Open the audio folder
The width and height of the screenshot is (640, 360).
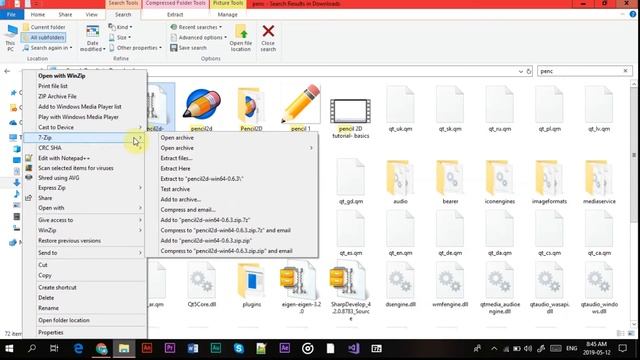click(400, 178)
